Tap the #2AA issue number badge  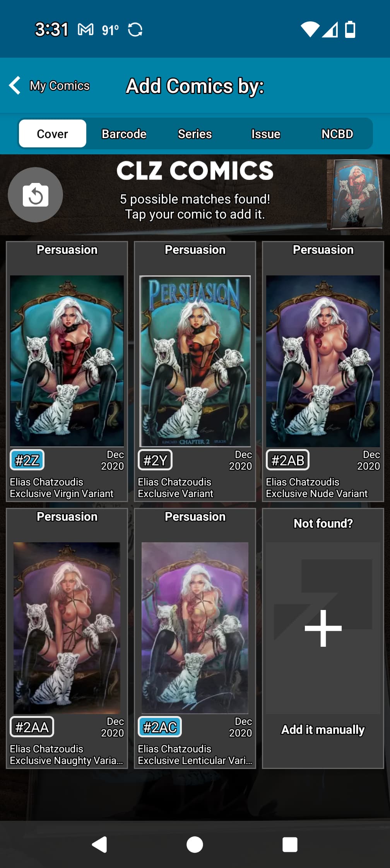[x=32, y=727]
